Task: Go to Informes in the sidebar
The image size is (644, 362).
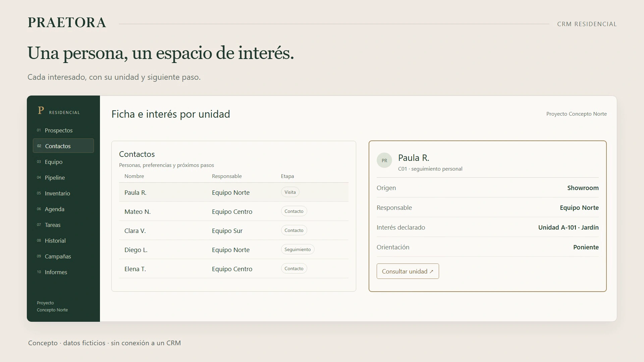Action: click(63, 272)
